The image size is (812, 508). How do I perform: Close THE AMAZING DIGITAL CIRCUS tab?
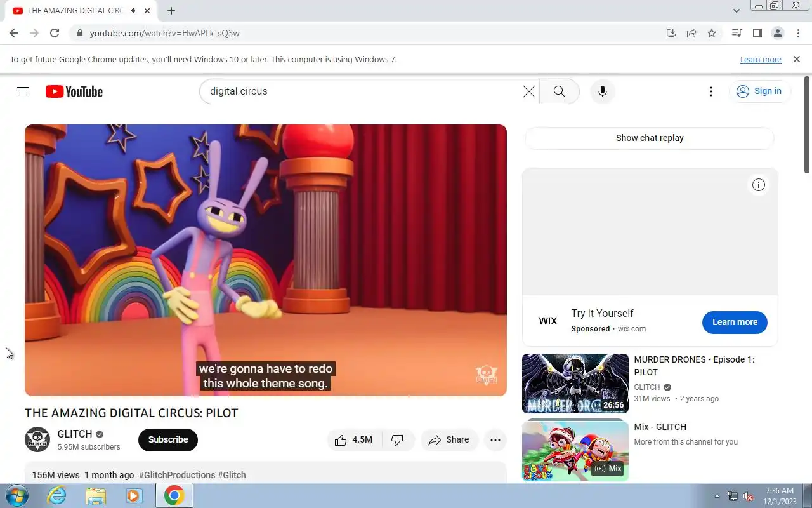tap(148, 11)
